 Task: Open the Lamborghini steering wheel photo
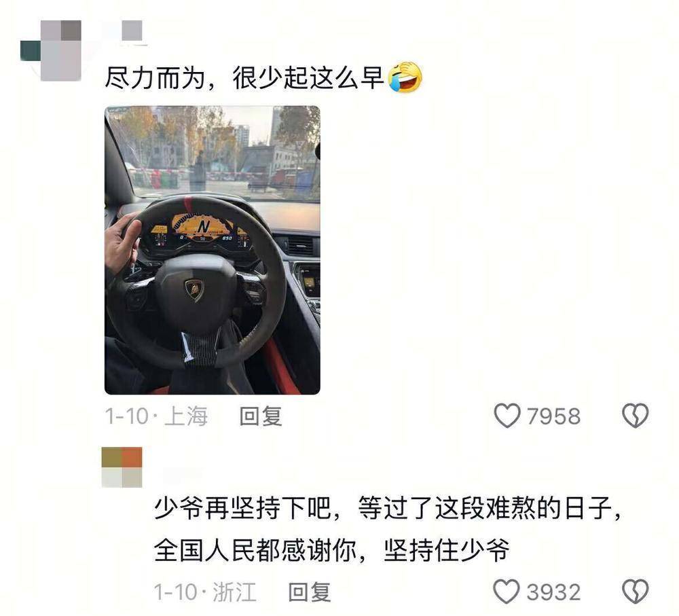pyautogui.click(x=213, y=250)
